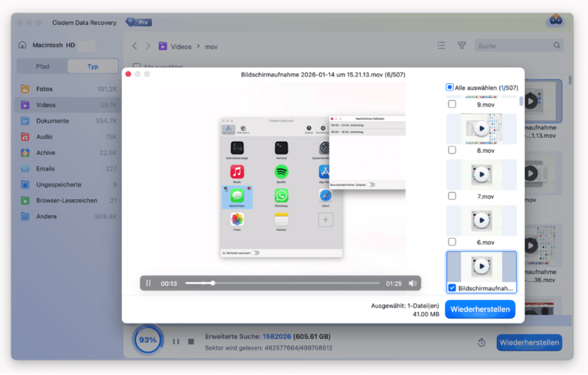Switch to the Typ tab

coord(93,66)
